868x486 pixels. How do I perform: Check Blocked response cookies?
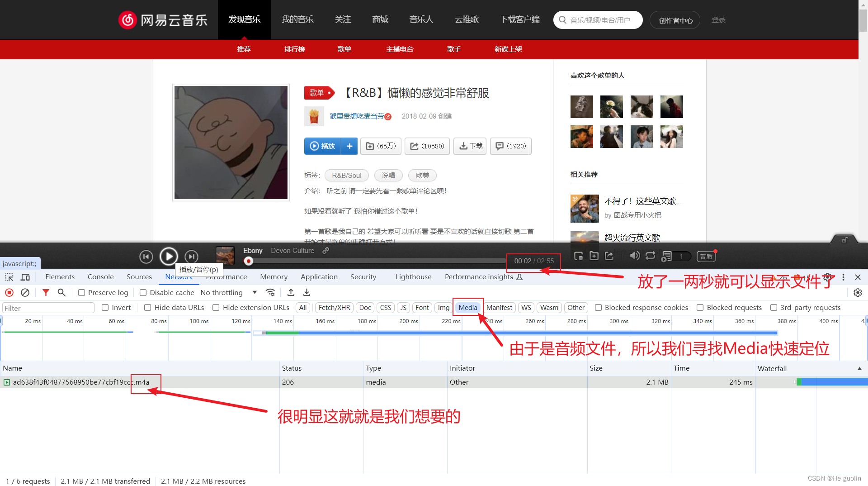pyautogui.click(x=599, y=308)
